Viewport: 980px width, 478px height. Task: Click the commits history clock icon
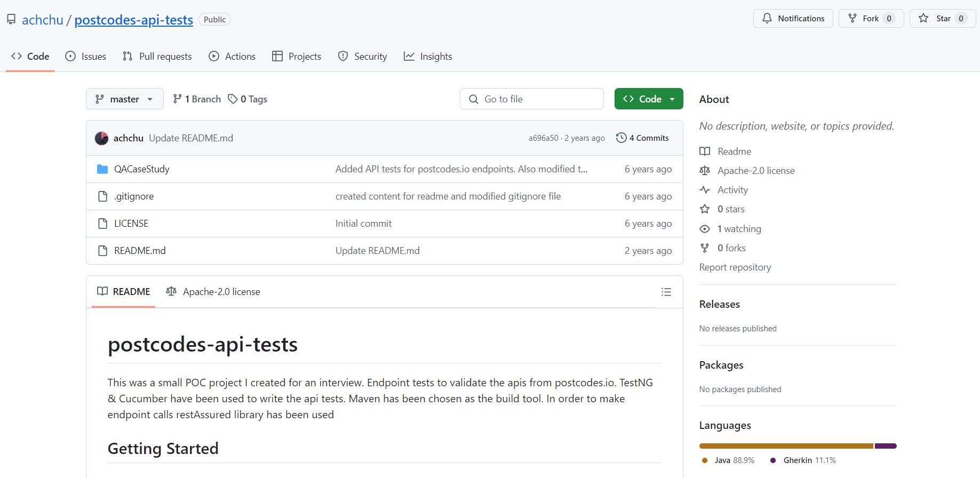click(621, 138)
